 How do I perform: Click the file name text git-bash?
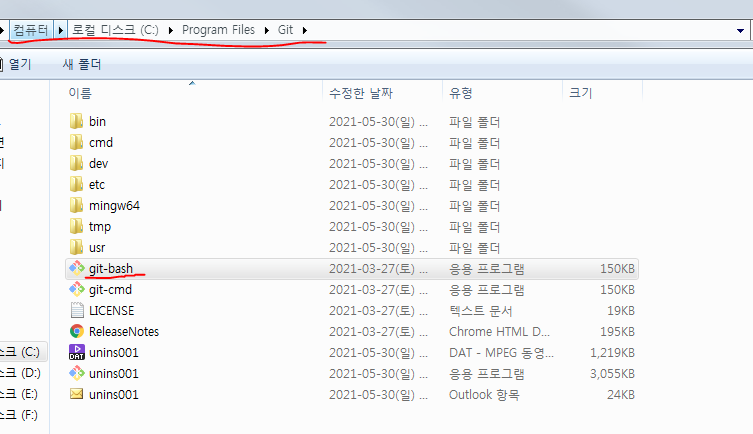(111, 268)
